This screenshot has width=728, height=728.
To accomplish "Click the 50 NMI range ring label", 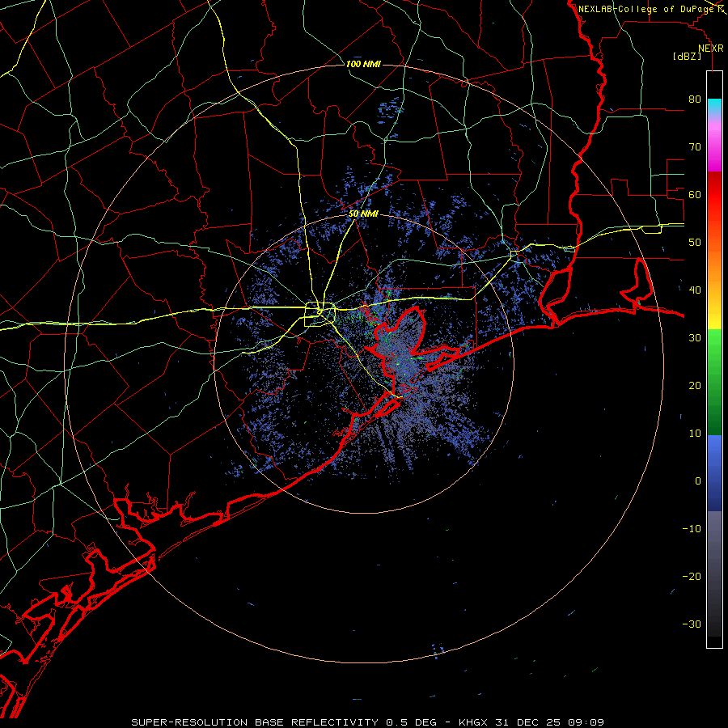I will [363, 214].
